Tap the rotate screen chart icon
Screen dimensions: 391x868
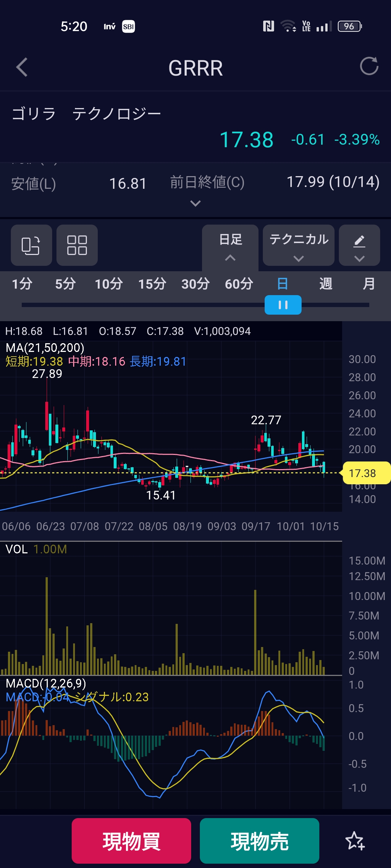(31, 245)
